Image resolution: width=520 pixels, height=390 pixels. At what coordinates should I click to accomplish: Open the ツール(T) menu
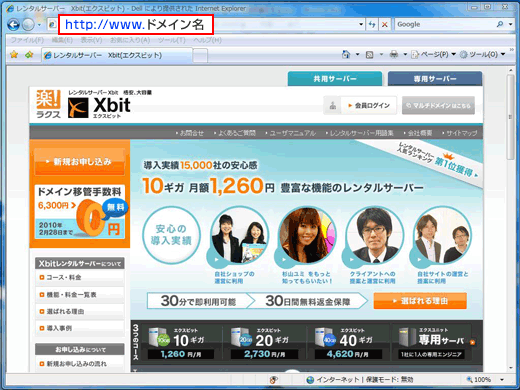(x=172, y=40)
